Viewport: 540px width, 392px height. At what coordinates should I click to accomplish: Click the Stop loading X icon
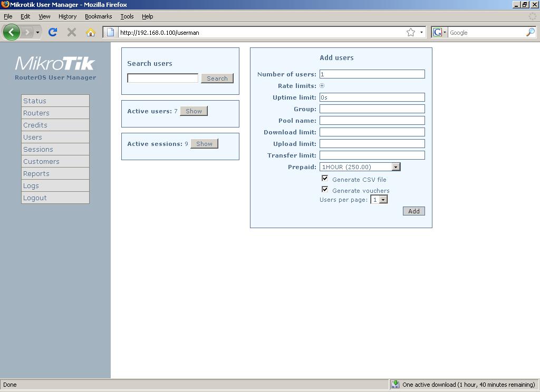[x=72, y=32]
